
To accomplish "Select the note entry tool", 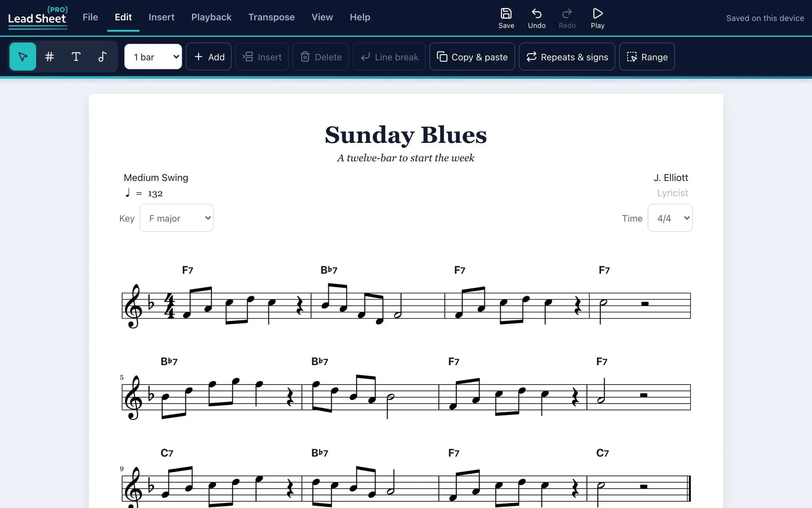I will click(102, 57).
